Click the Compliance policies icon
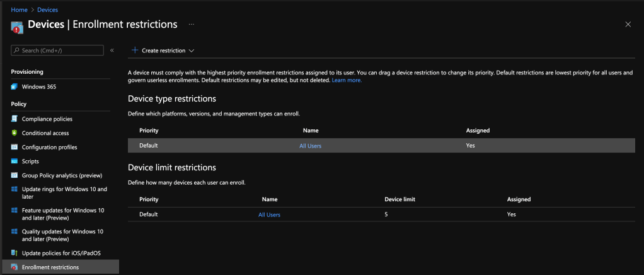The height and width of the screenshot is (275, 644). coord(14,119)
